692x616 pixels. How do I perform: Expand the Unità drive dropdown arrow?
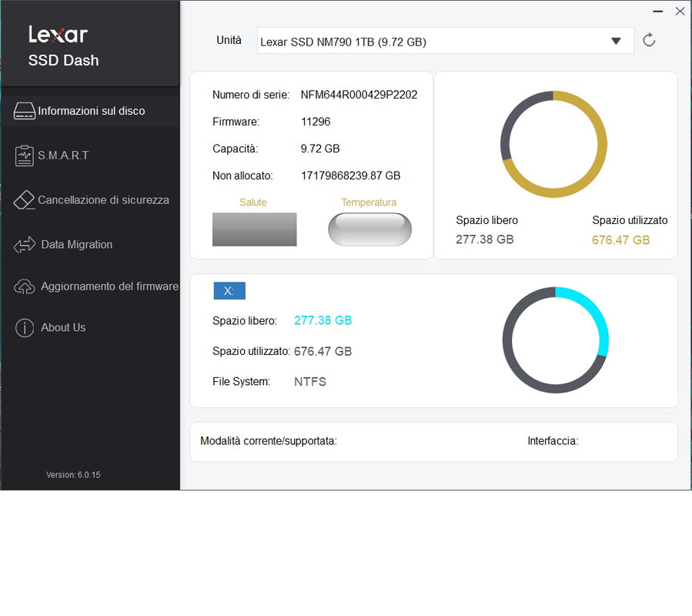point(616,41)
